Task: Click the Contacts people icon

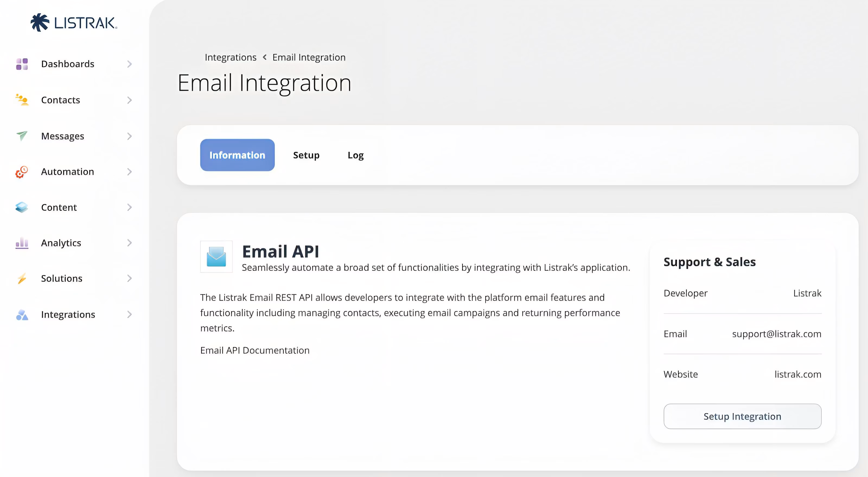Action: (x=22, y=100)
